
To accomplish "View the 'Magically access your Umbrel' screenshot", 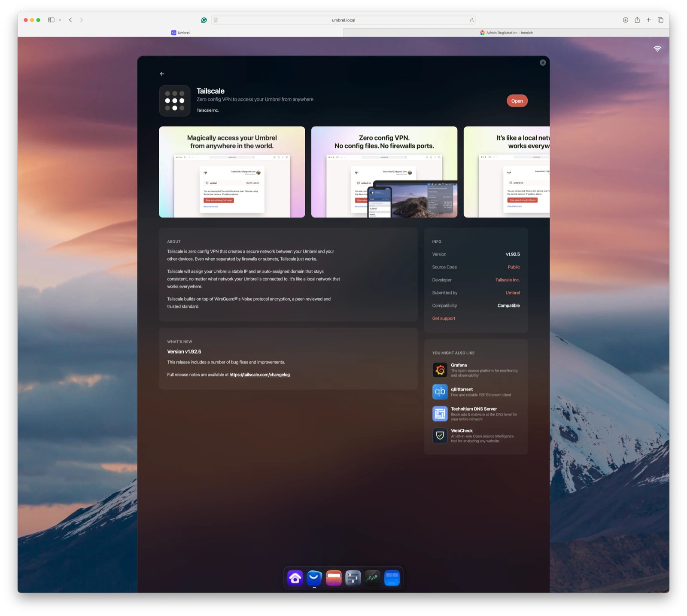I will click(x=232, y=172).
